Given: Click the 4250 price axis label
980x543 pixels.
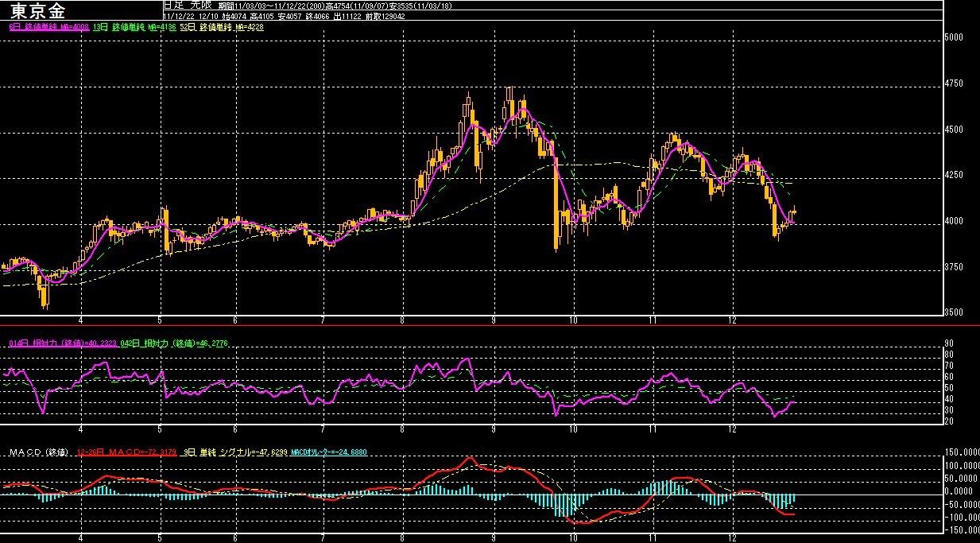Looking at the screenshot, I should tap(954, 175).
